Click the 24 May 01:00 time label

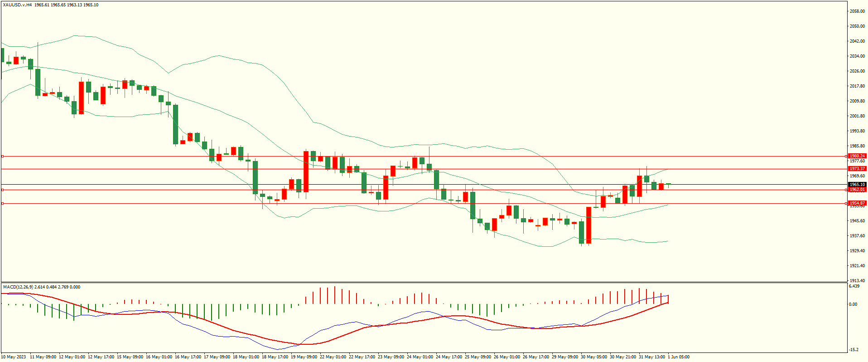(420, 357)
